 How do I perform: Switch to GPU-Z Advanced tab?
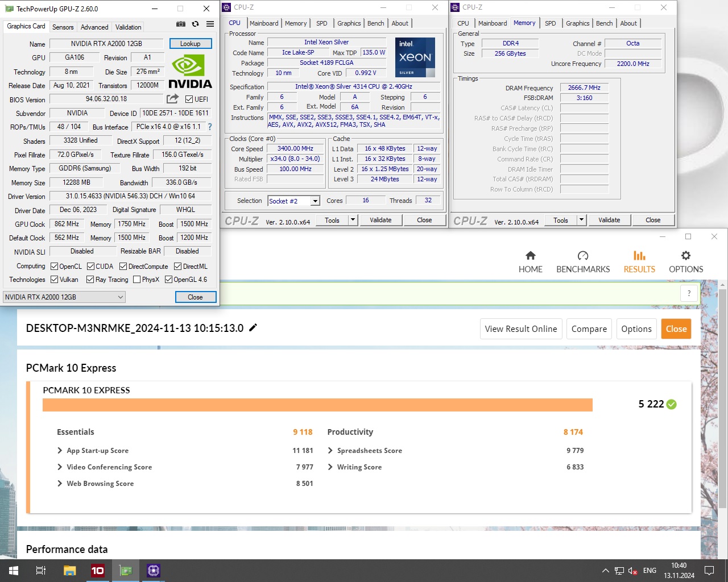coord(94,27)
